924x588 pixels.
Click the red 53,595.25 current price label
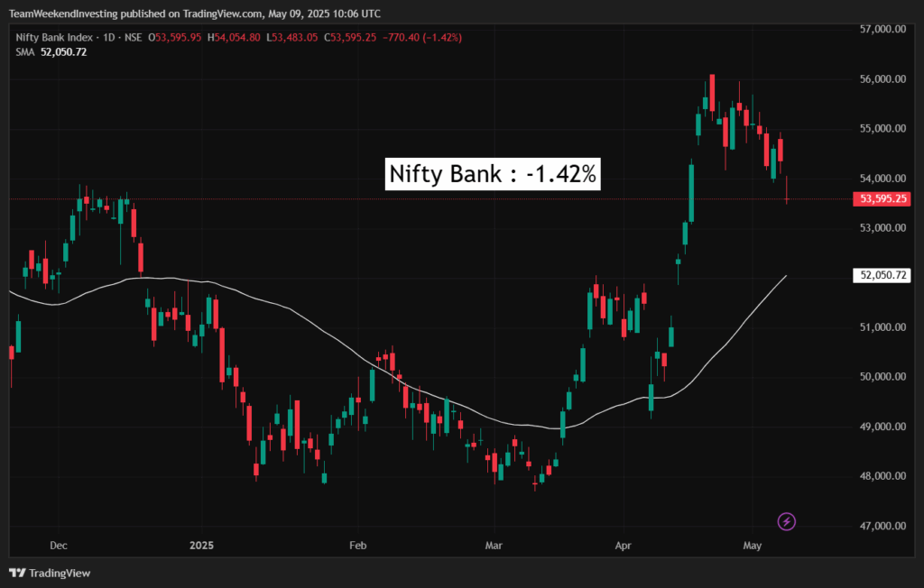tap(882, 198)
